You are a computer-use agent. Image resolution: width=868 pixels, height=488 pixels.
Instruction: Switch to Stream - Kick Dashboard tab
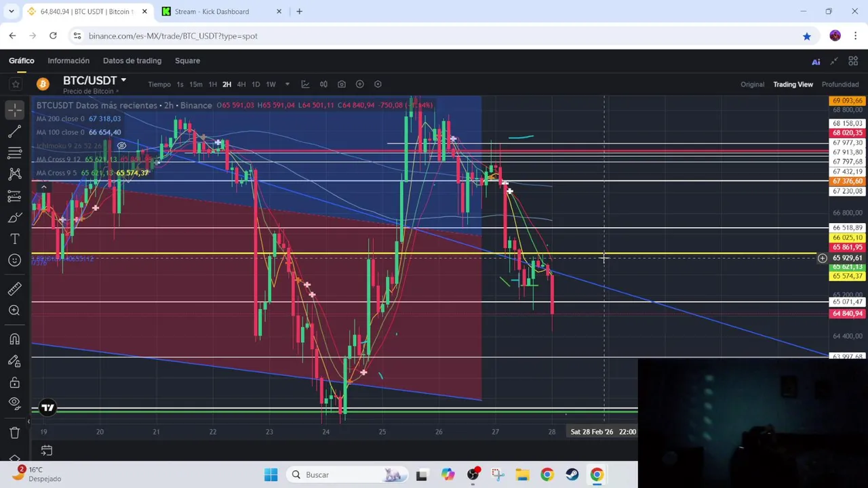point(221,12)
